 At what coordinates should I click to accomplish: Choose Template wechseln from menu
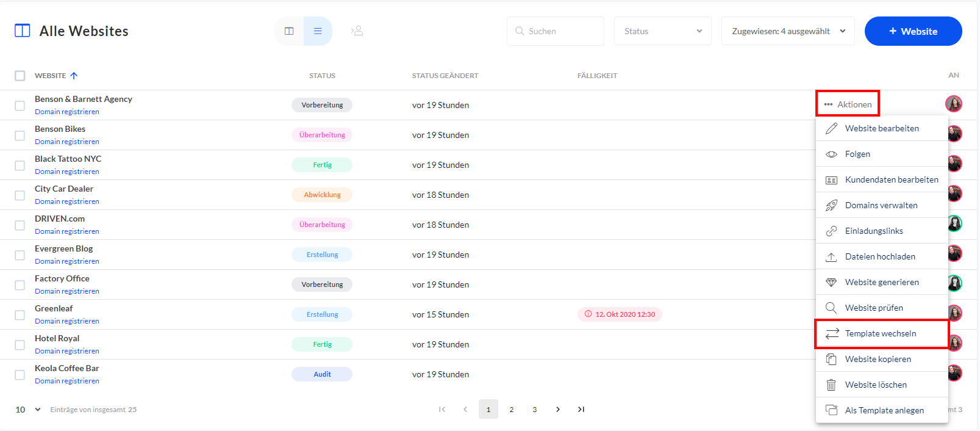click(882, 333)
